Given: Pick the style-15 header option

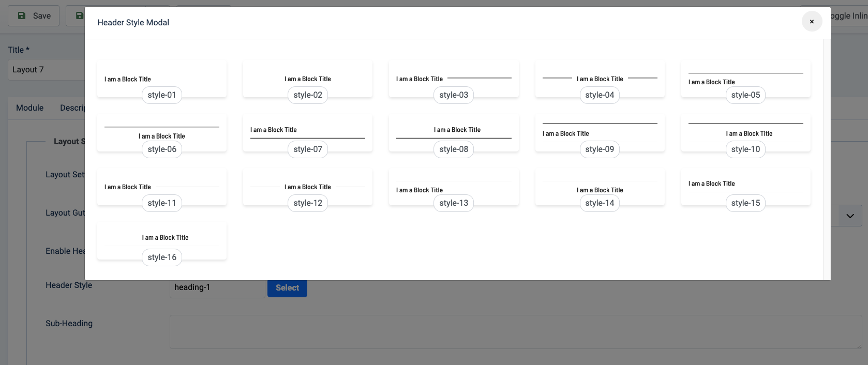Looking at the screenshot, I should (x=745, y=187).
